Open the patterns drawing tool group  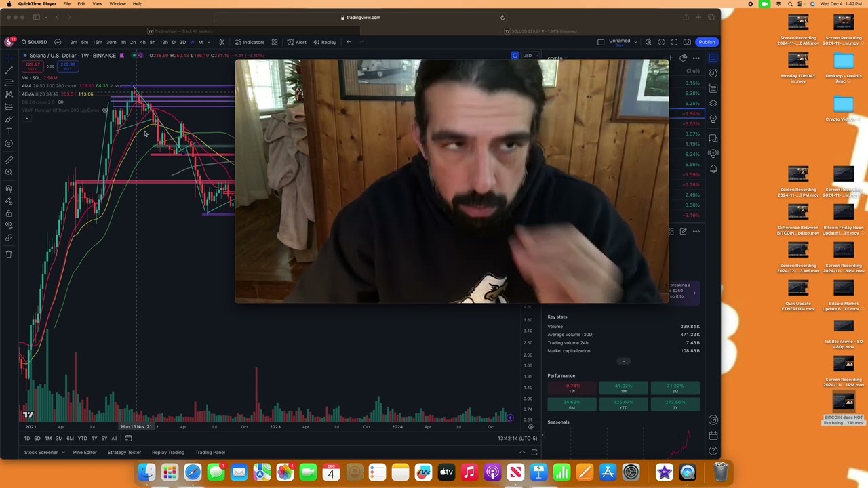click(x=9, y=94)
